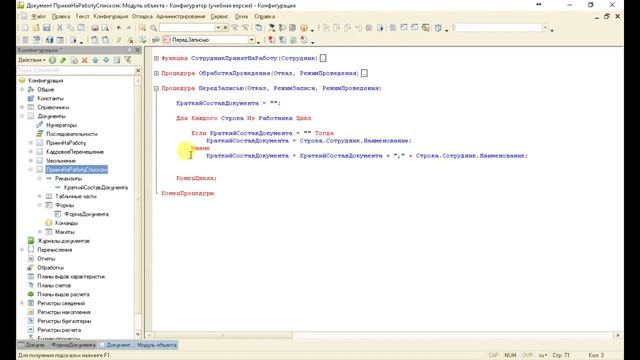Select Планы счетов in tree
Viewport: 640px width, 360px height.
pos(54,285)
